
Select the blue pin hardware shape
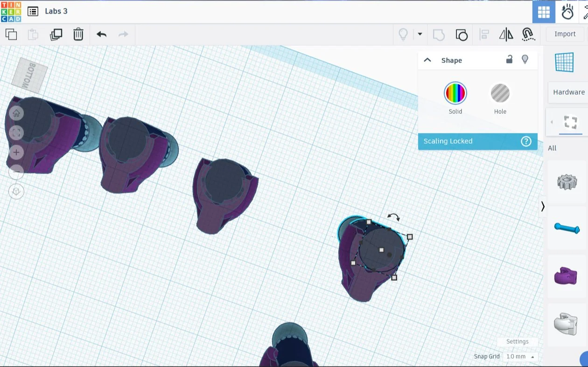567,228
